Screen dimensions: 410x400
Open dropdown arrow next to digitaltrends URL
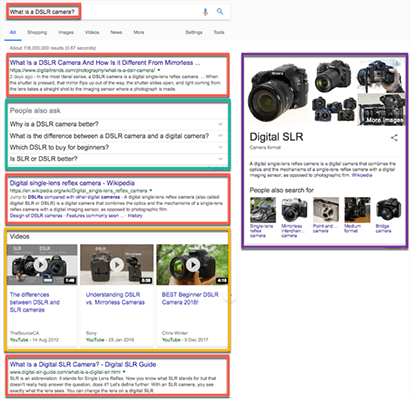(x=159, y=70)
